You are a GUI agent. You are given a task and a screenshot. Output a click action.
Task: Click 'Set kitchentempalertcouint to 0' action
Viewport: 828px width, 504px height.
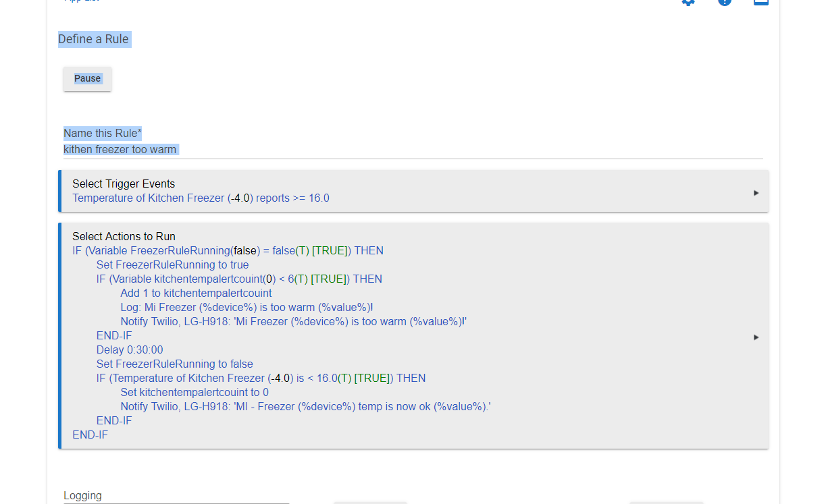pyautogui.click(x=195, y=393)
